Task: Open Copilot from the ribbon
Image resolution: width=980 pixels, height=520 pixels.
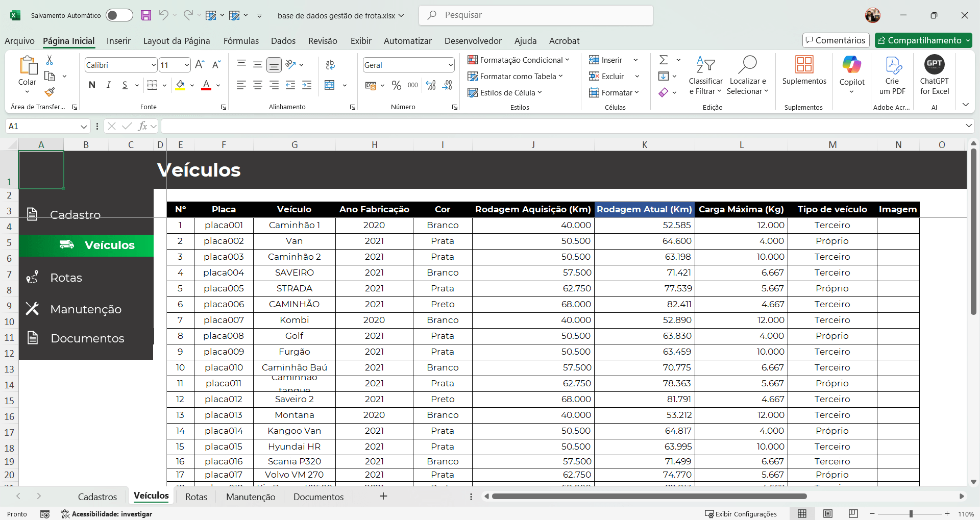Action: [x=851, y=71]
